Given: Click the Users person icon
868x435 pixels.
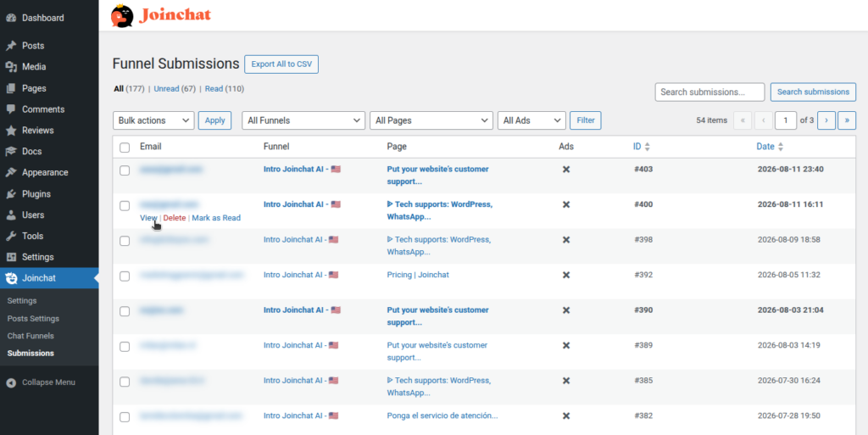Looking at the screenshot, I should click(11, 215).
